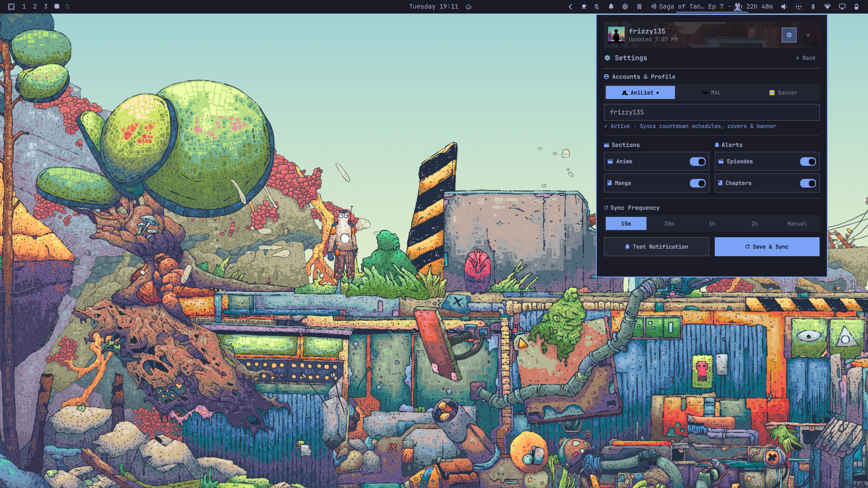Switch to workspace 3
This screenshot has height=488, width=868.
click(x=46, y=6)
